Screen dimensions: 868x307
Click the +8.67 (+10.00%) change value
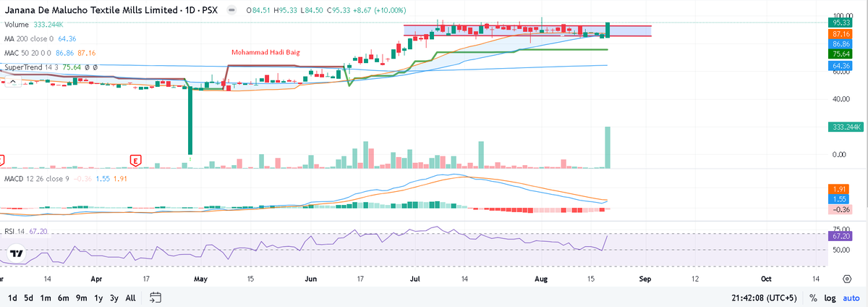[378, 11]
